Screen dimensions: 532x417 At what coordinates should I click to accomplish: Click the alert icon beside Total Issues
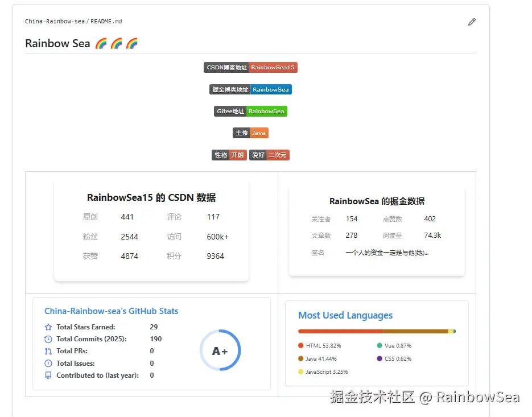click(48, 364)
